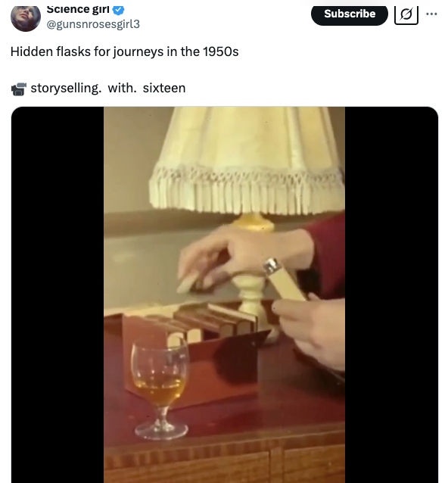Screen dimensions: 448x483
Task: Open the Science girl display name link
Action: coord(78,10)
